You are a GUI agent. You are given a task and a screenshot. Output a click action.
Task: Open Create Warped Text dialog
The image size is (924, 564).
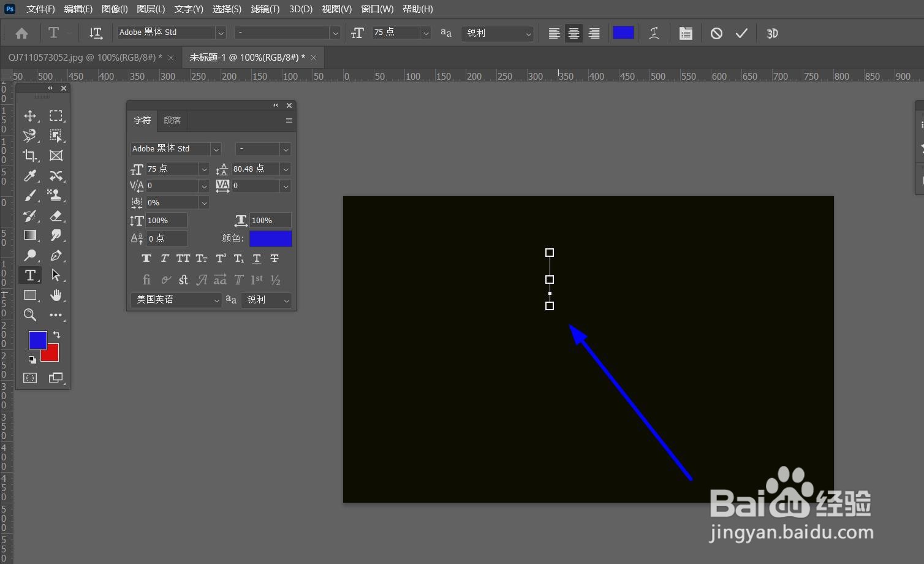(654, 34)
